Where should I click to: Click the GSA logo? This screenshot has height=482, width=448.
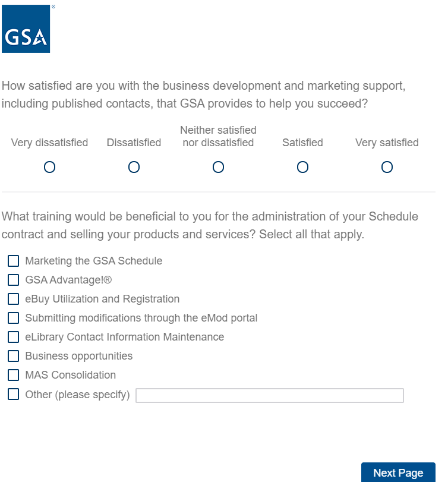tap(26, 29)
